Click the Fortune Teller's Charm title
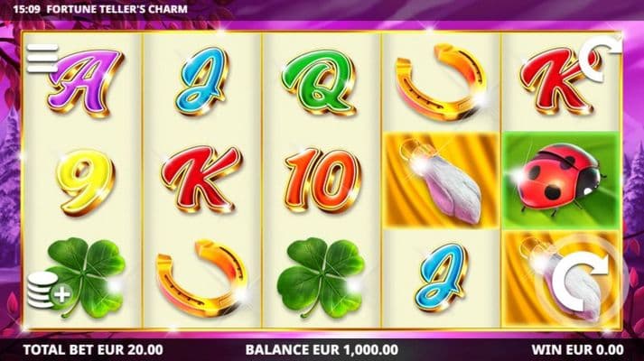The width and height of the screenshot is (644, 361). 117,9
